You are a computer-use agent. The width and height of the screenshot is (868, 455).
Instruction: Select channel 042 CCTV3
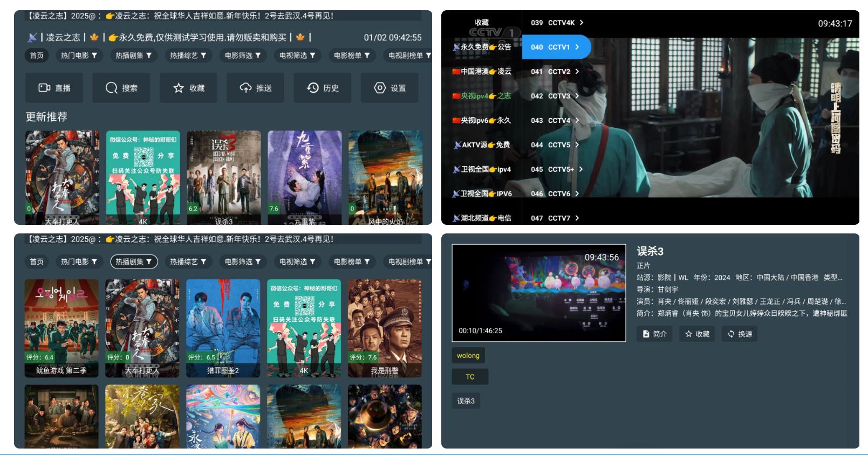(x=557, y=96)
